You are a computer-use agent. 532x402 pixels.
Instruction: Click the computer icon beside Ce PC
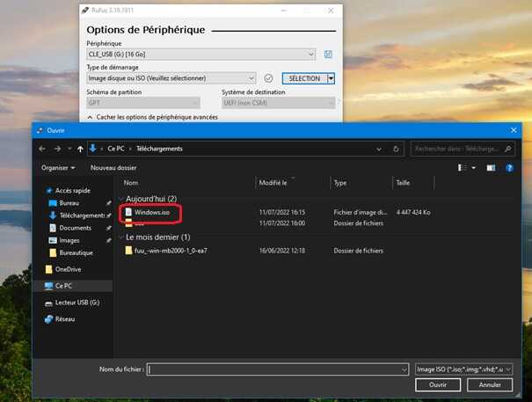(49, 286)
